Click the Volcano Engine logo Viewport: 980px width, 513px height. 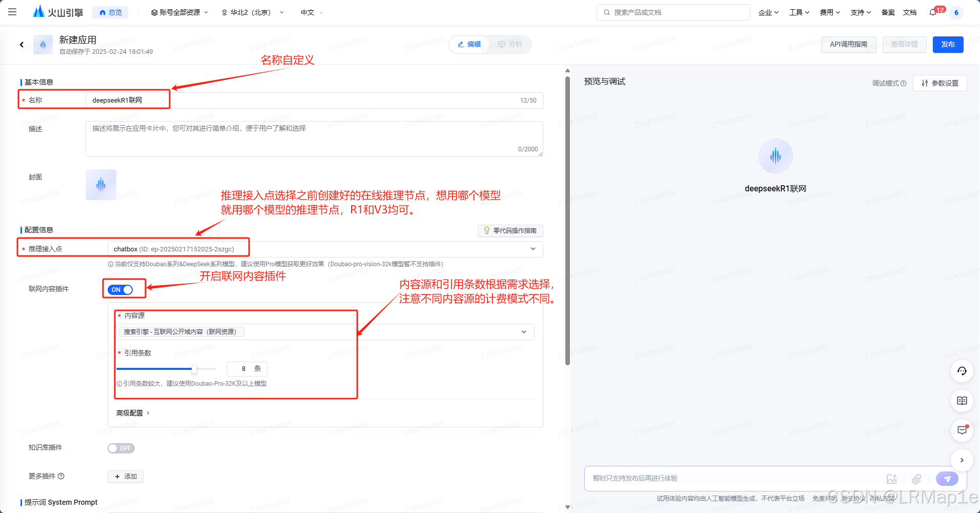point(57,12)
